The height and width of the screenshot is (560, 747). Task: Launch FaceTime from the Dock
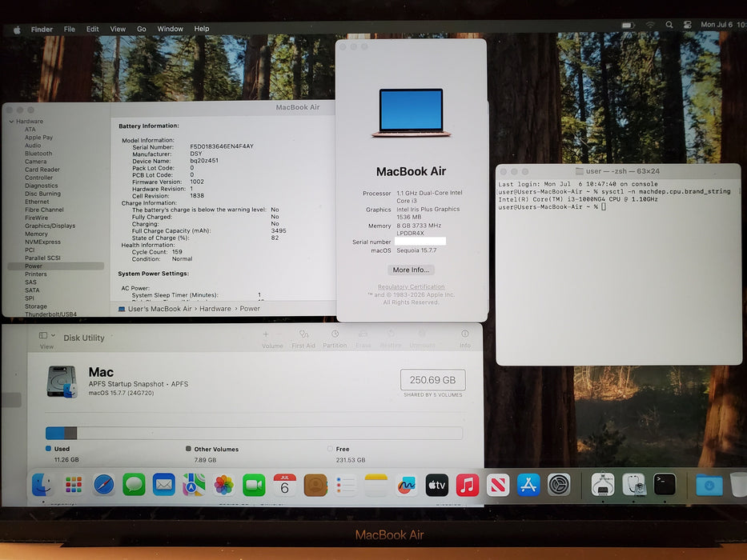[254, 486]
